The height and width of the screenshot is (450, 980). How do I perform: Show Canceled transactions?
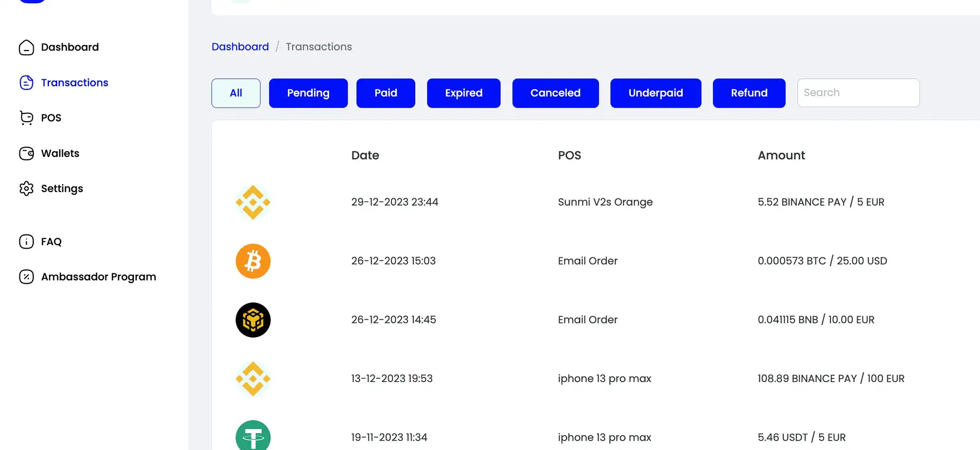pyautogui.click(x=555, y=93)
